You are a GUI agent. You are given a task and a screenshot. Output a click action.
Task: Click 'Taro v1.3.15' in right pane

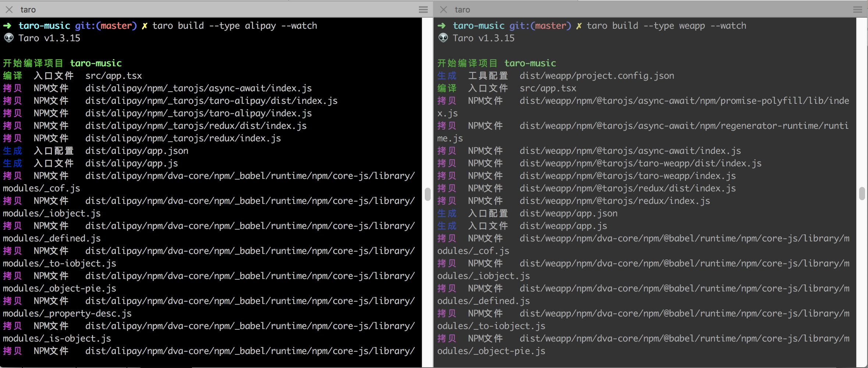click(484, 38)
